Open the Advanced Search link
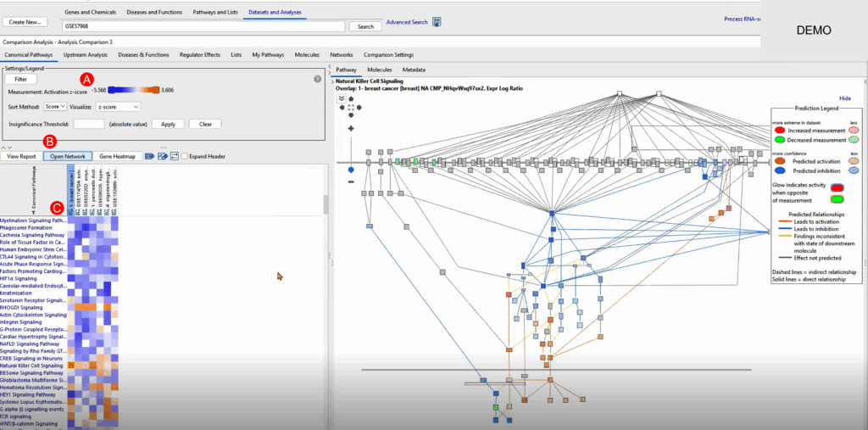The image size is (868, 430). tap(407, 22)
